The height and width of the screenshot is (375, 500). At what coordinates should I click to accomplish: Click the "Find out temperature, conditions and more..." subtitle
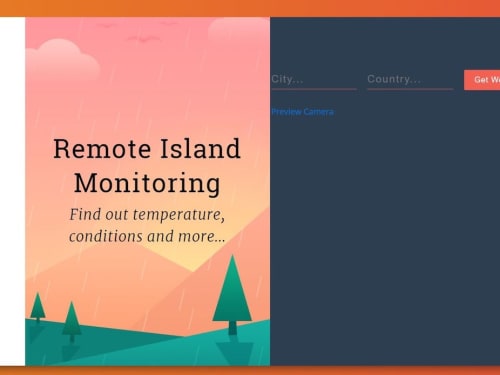(x=147, y=225)
